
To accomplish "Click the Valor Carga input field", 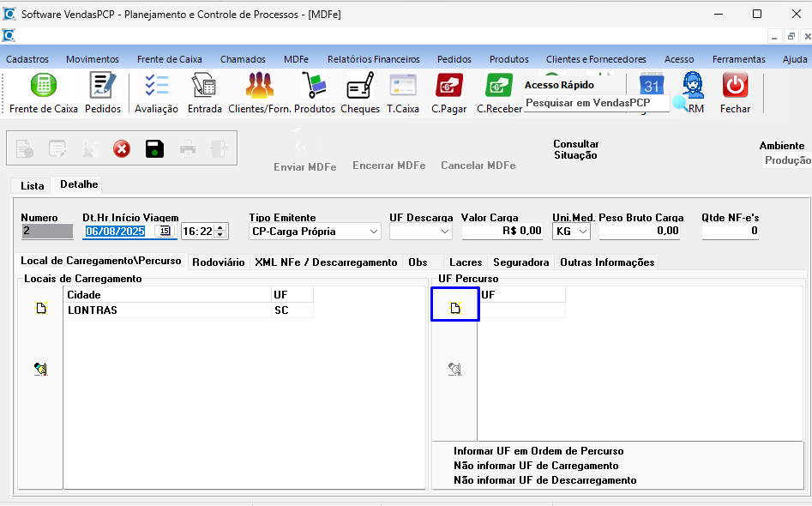I will tap(502, 231).
